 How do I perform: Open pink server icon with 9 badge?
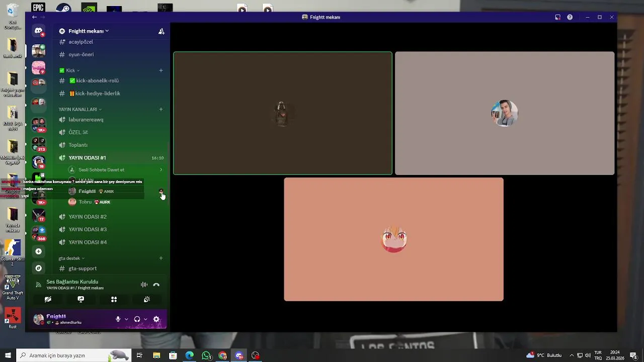point(39,67)
